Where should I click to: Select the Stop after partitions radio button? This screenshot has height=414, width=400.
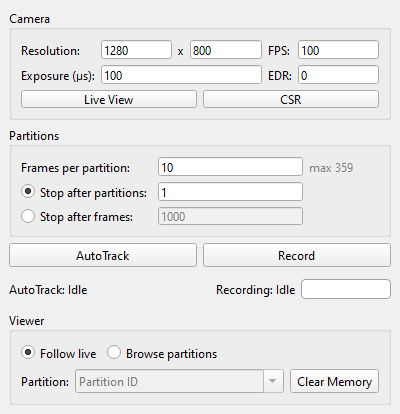pos(28,192)
